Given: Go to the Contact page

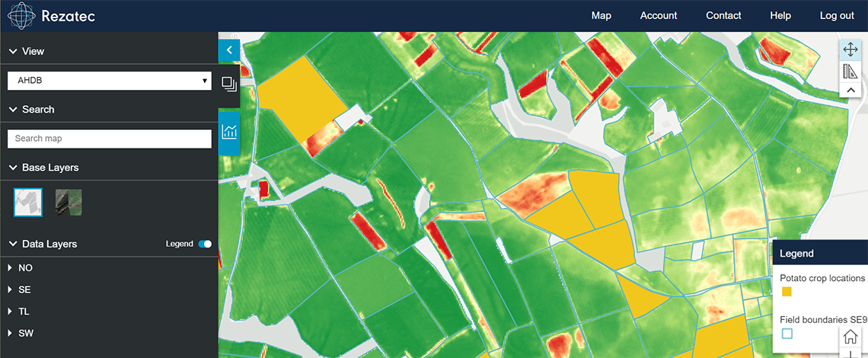Looking at the screenshot, I should (723, 16).
